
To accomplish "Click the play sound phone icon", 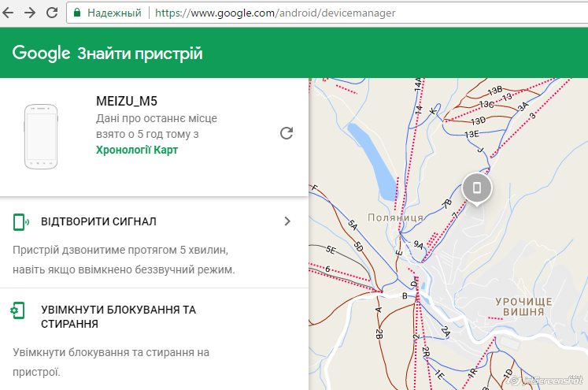I will (20, 222).
